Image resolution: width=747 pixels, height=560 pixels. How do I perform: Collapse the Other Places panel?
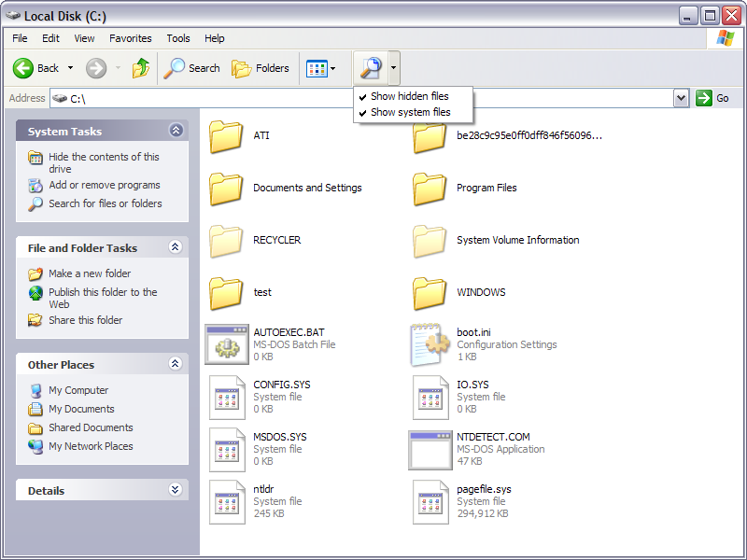176,363
